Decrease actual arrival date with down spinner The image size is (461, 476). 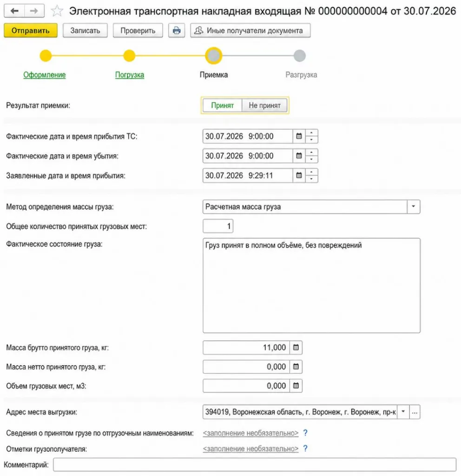click(312, 139)
